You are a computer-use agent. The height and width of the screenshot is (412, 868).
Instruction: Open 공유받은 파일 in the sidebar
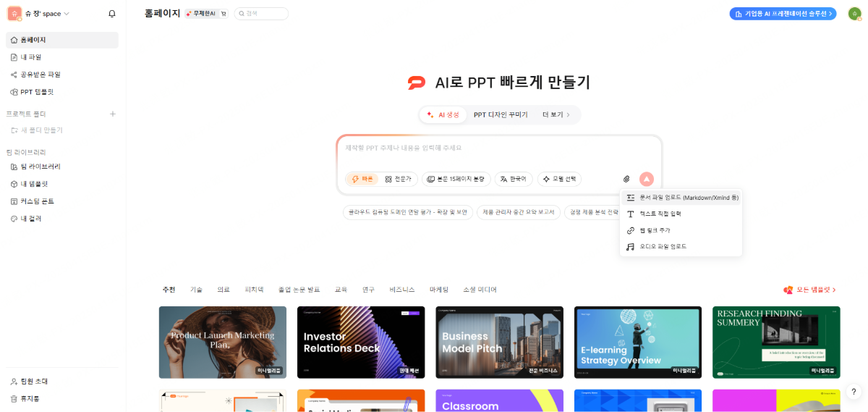coord(62,75)
